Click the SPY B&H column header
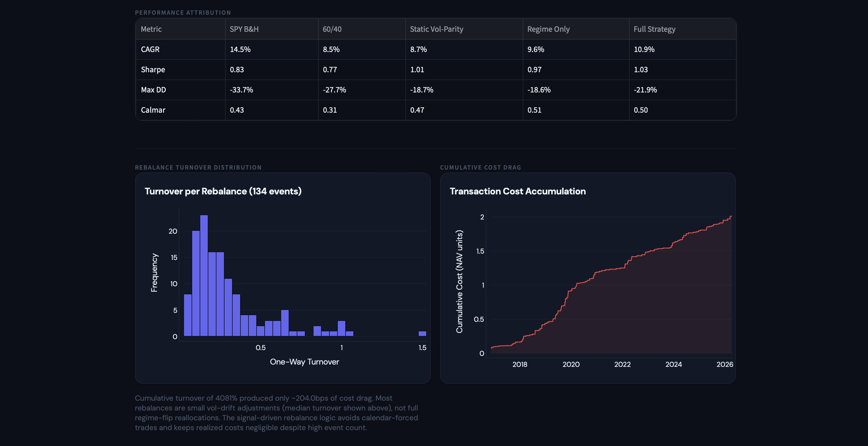Screen dimensions: 868x446 tap(244, 29)
